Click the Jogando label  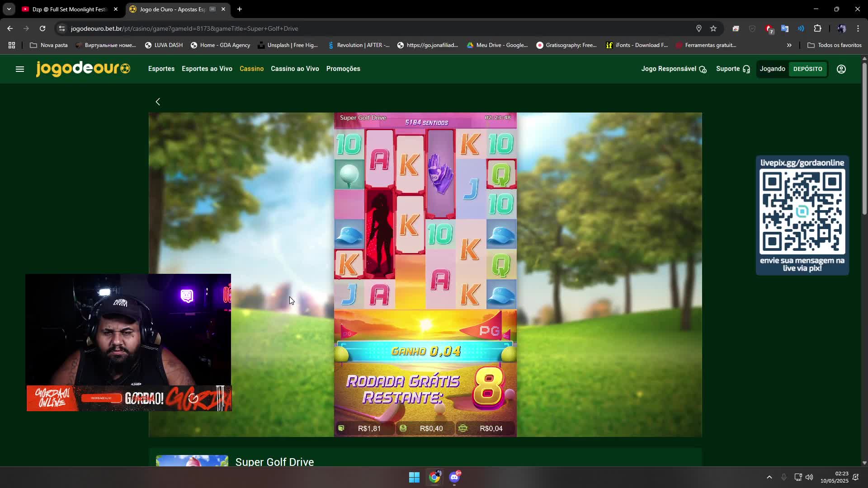pyautogui.click(x=772, y=69)
